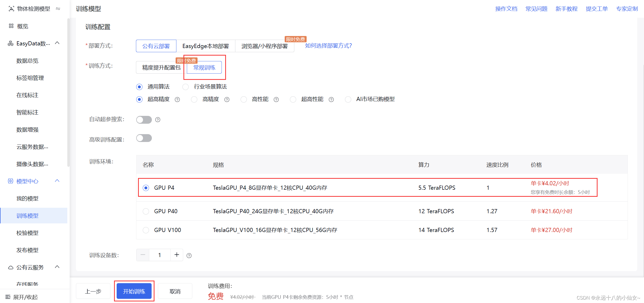Toggle 自动超参搜索 switch
Image resolution: width=644 pixels, height=303 pixels.
pos(144,120)
